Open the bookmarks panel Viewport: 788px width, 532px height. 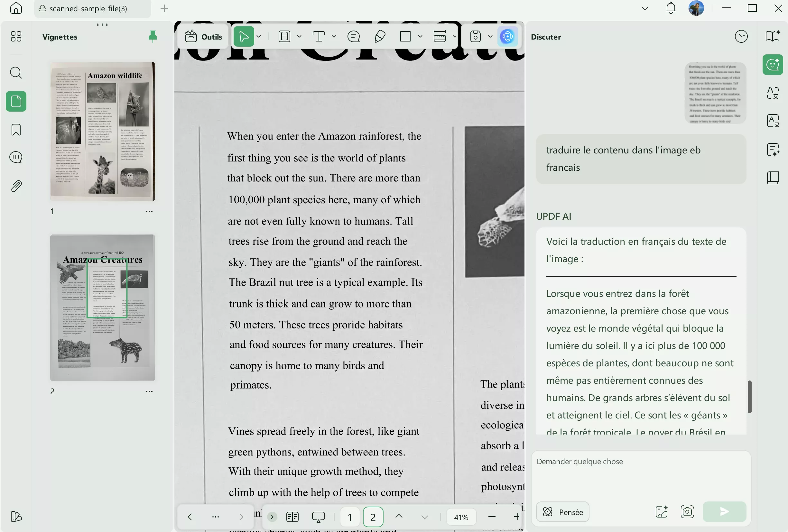16,129
